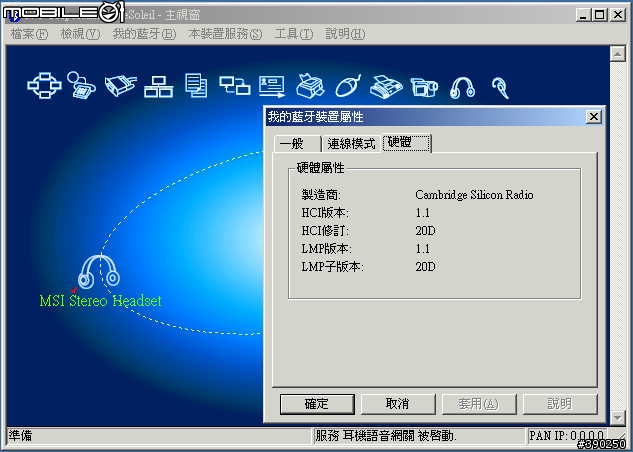Open the 說明(H) menu
The width and height of the screenshot is (633, 452).
pyautogui.click(x=345, y=34)
